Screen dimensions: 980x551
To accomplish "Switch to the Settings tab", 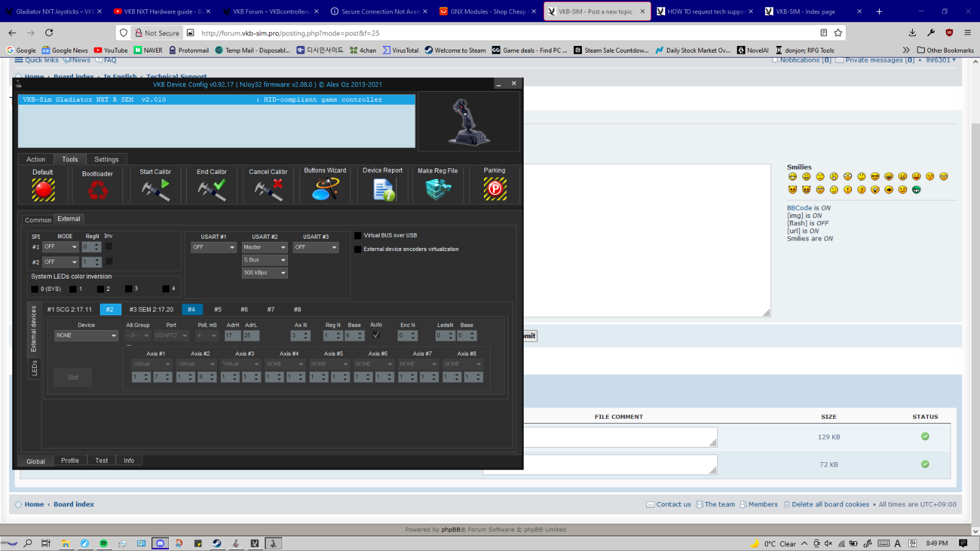I will tap(107, 160).
